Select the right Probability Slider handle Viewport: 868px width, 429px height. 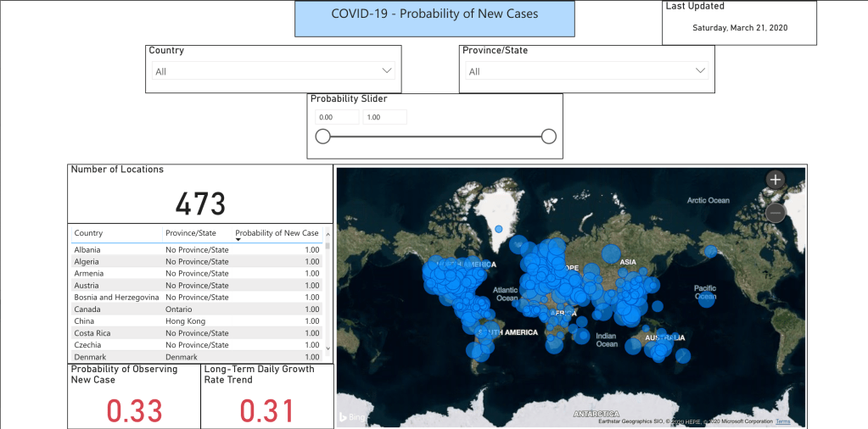coord(549,136)
